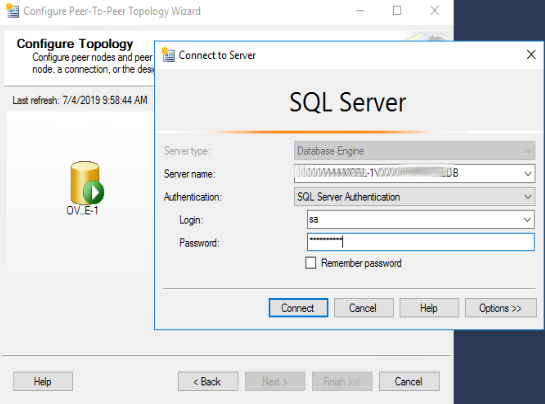Cancel the topology wizard
545x404 pixels.
tap(409, 381)
